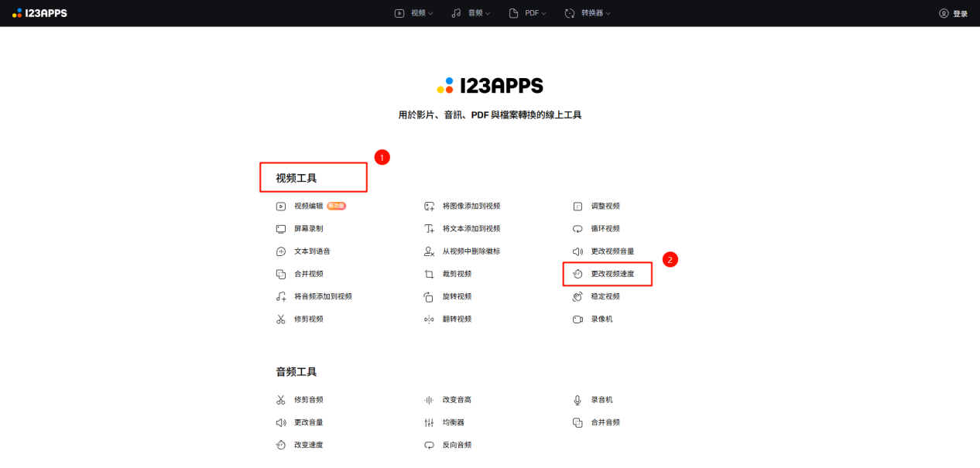Open the 旋转视频 link

457,296
